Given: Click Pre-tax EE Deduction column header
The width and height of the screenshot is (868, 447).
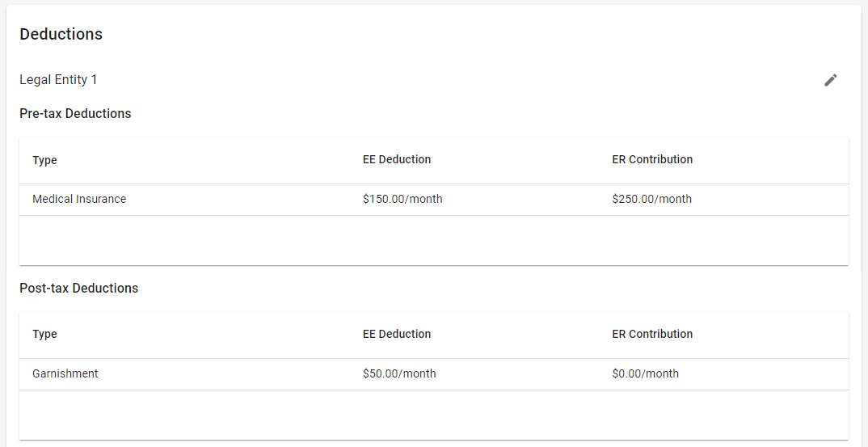Looking at the screenshot, I should [x=397, y=159].
